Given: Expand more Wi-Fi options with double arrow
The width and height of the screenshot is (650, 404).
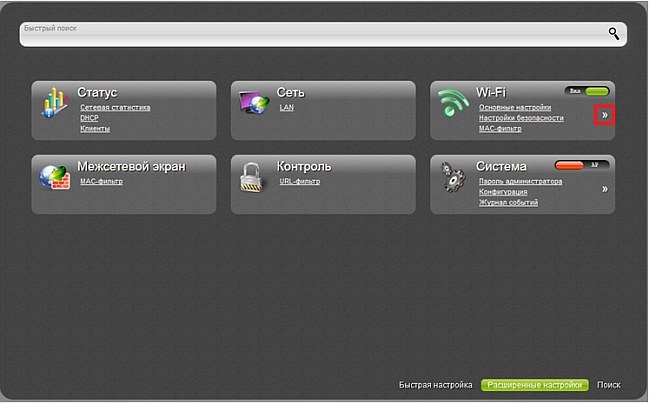Looking at the screenshot, I should click(x=604, y=116).
